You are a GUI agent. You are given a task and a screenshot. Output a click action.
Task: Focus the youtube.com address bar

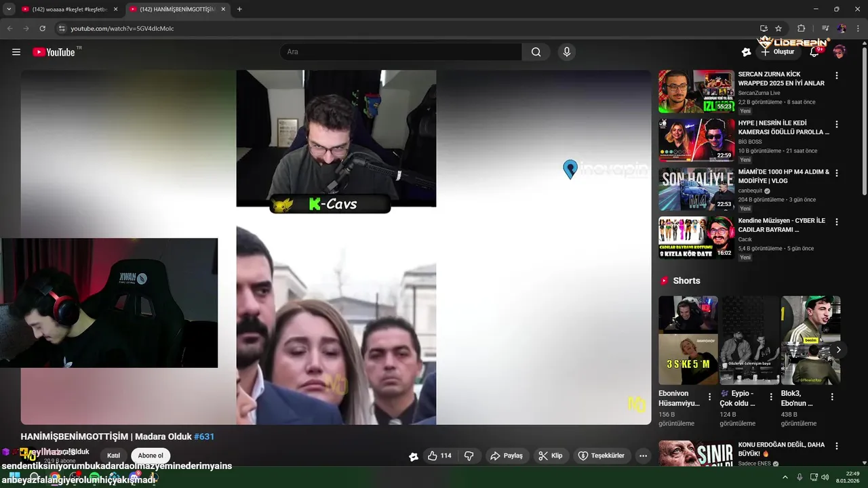coord(407,28)
